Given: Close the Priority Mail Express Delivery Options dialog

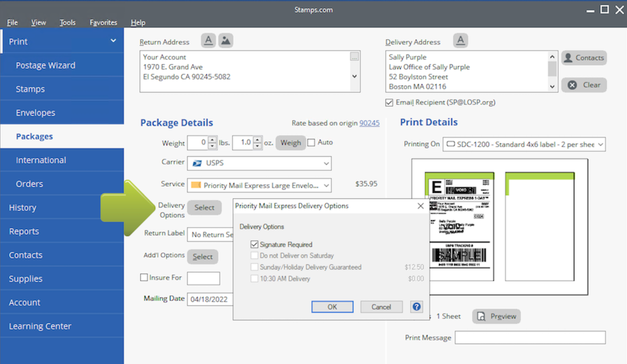Looking at the screenshot, I should pos(421,206).
